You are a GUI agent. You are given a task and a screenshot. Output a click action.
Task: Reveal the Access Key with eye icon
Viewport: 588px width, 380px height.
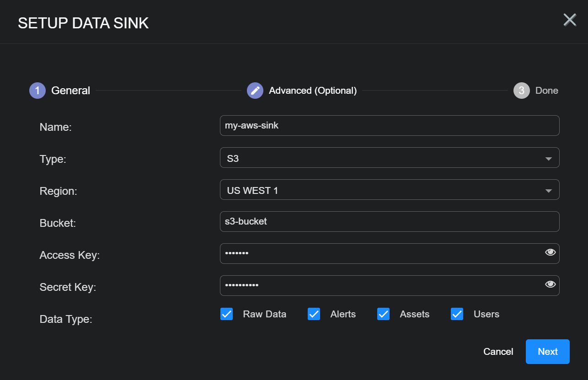550,252
